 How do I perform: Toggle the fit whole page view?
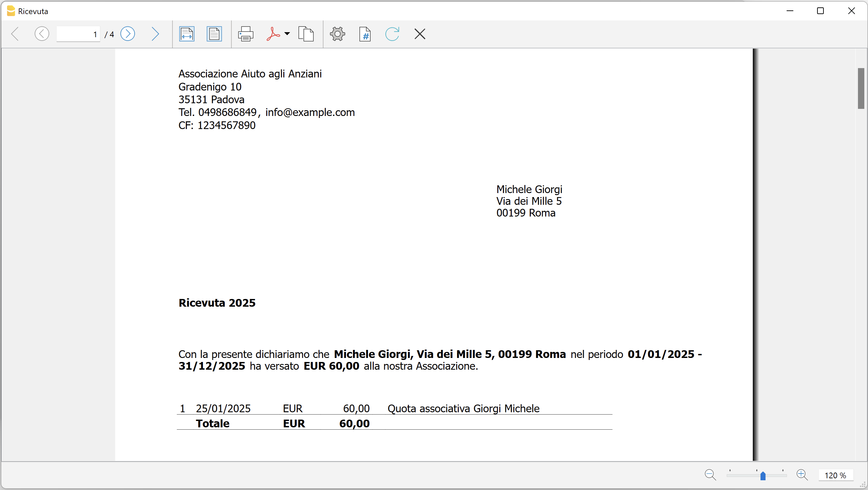coord(214,34)
